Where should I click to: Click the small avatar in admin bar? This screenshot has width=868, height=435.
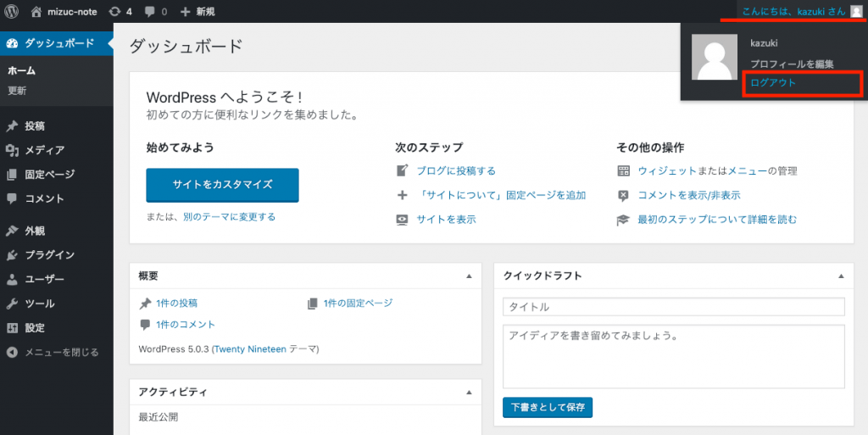coord(856,11)
